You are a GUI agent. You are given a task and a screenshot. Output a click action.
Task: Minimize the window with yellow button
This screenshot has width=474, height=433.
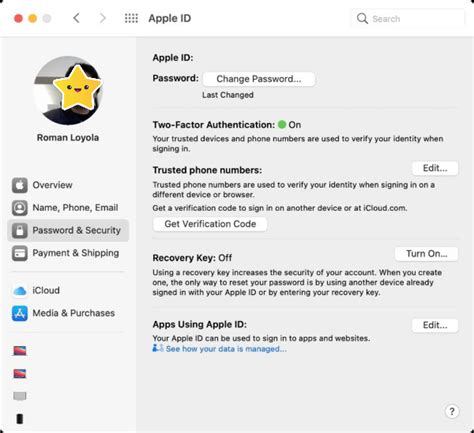pos(33,18)
